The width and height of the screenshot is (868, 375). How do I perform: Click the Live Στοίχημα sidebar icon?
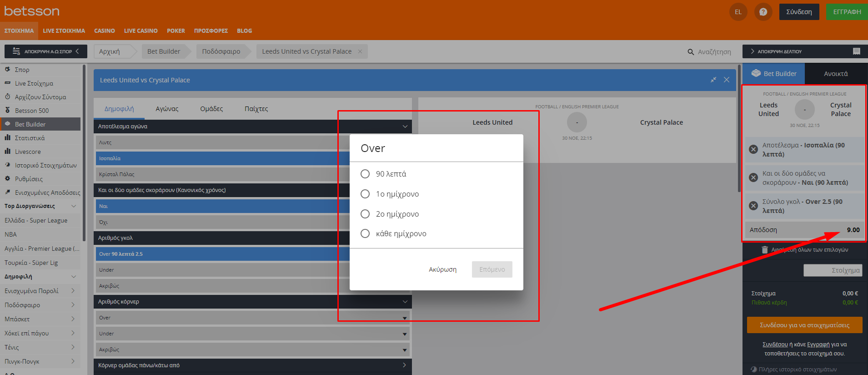pos(7,83)
